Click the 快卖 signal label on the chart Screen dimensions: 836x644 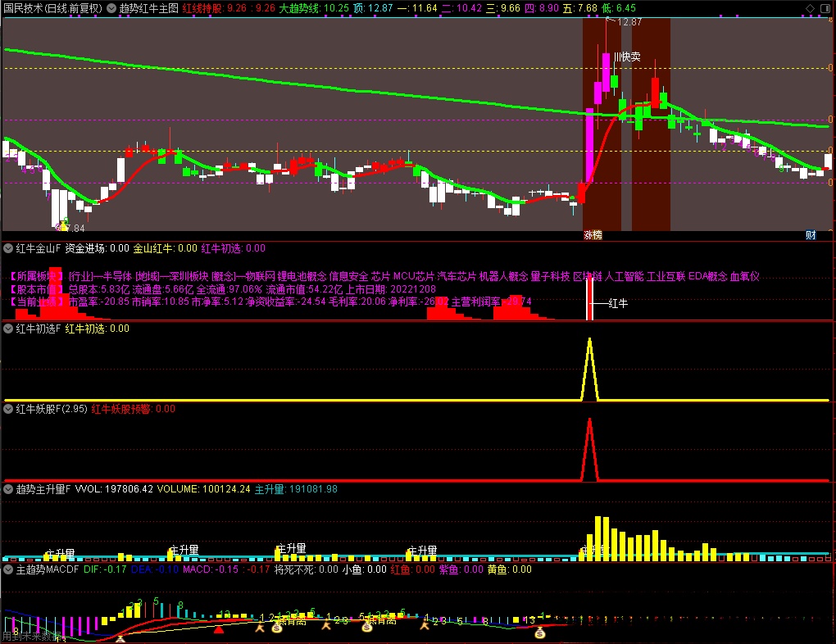pos(629,57)
